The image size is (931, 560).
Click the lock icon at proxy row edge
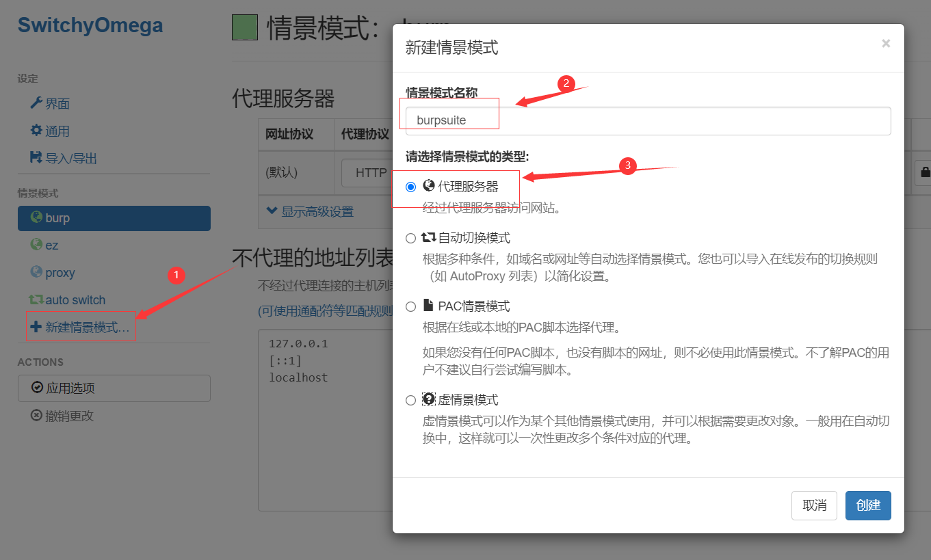925,172
